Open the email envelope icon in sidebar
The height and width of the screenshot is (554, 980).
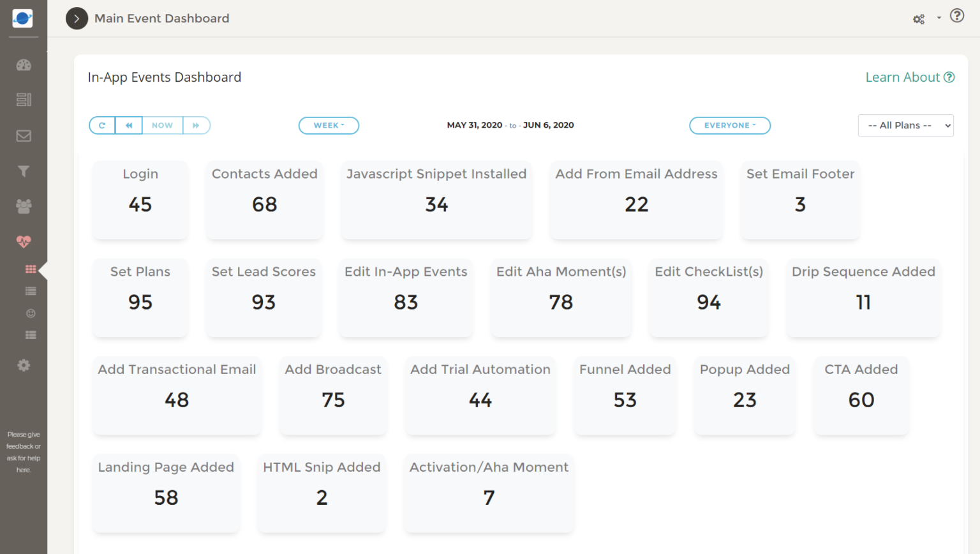click(24, 135)
